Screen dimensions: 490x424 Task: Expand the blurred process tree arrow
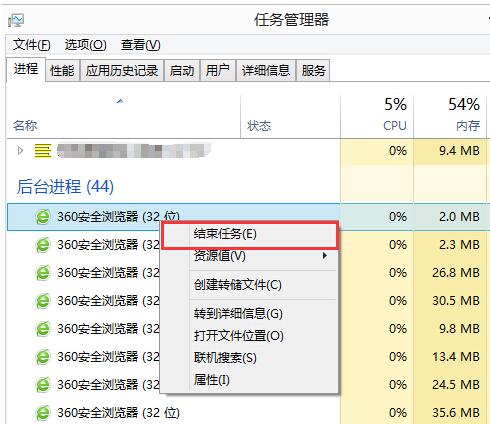pos(20,151)
